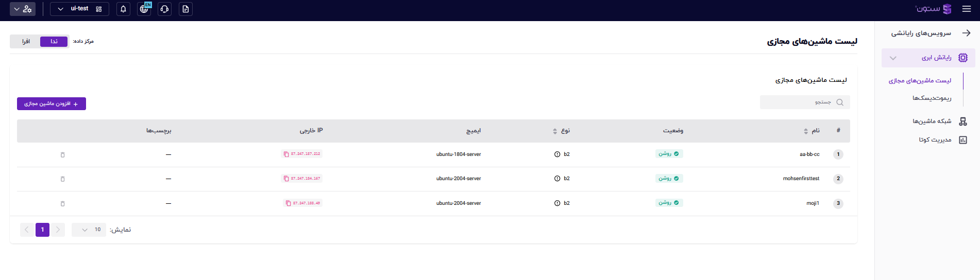This screenshot has height=280, width=980.
Task: Click the جستجو search field
Action: [799, 102]
